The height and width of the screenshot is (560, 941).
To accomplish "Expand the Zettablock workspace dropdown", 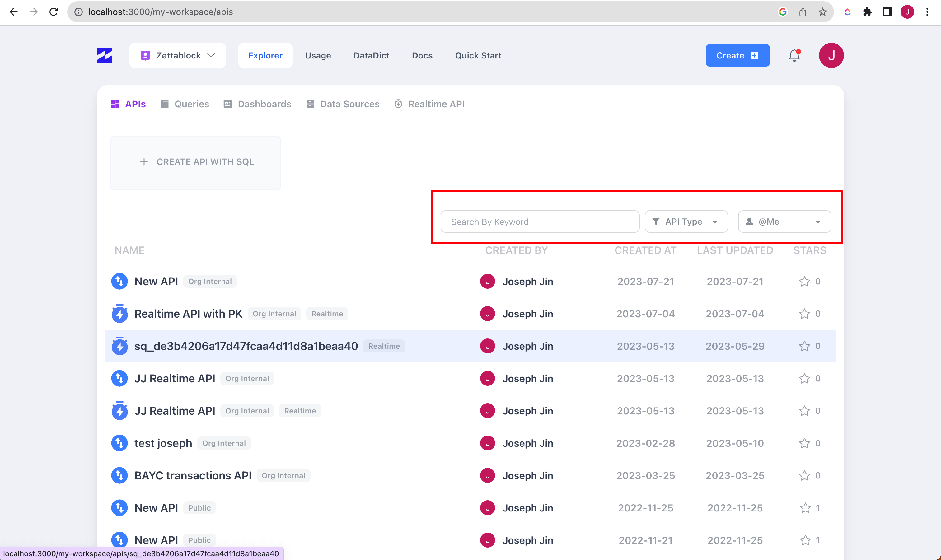I will coord(177,55).
